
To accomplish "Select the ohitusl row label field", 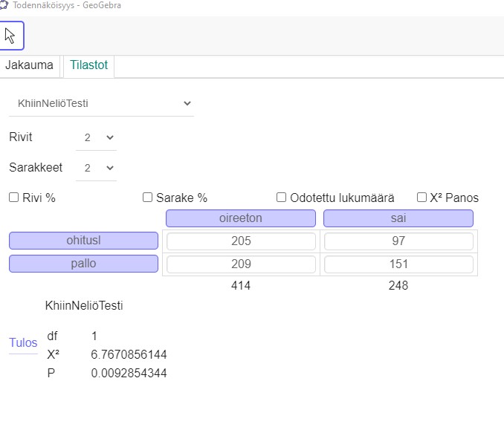I will point(83,241).
